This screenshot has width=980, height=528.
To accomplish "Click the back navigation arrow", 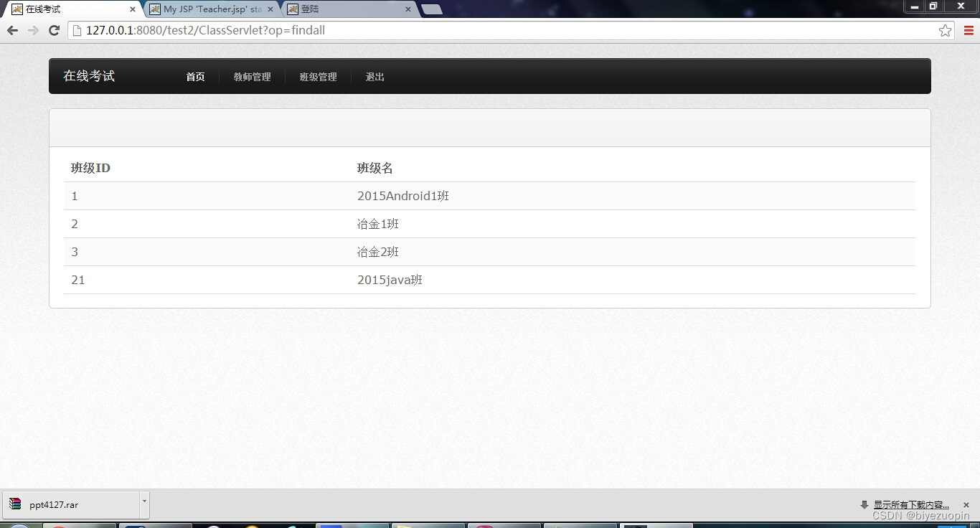I will tap(11, 30).
